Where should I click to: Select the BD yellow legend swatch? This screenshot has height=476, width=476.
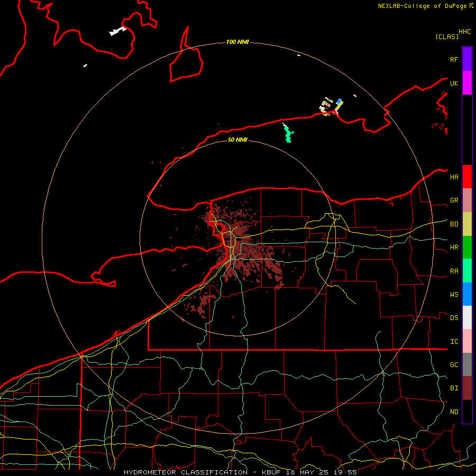(467, 224)
